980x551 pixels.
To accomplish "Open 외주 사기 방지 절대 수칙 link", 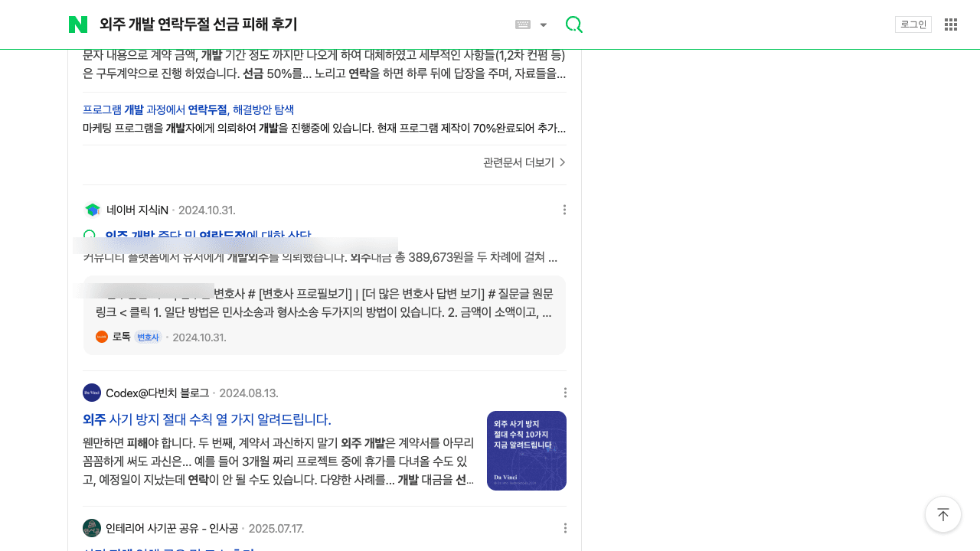I will (207, 419).
